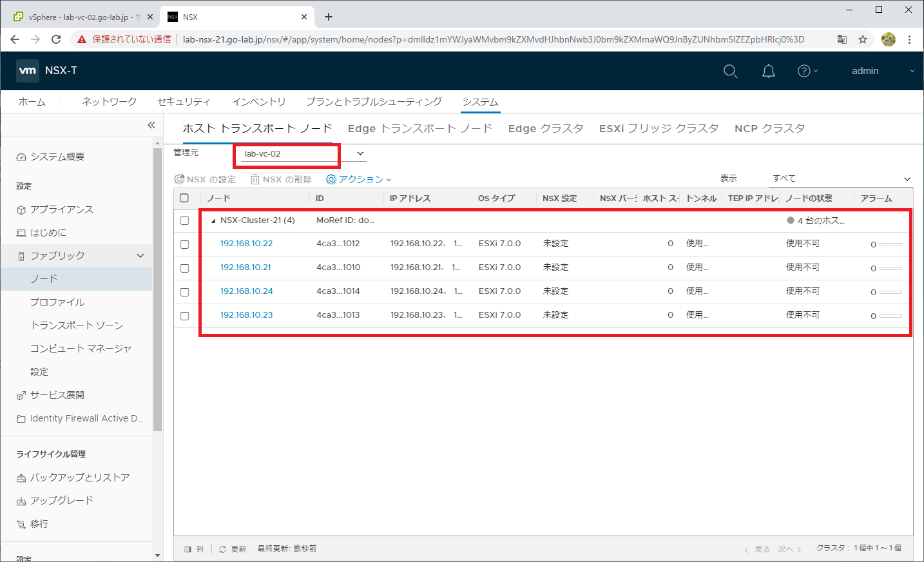Open the help question mark menu
This screenshot has height=562, width=924.
807,71
